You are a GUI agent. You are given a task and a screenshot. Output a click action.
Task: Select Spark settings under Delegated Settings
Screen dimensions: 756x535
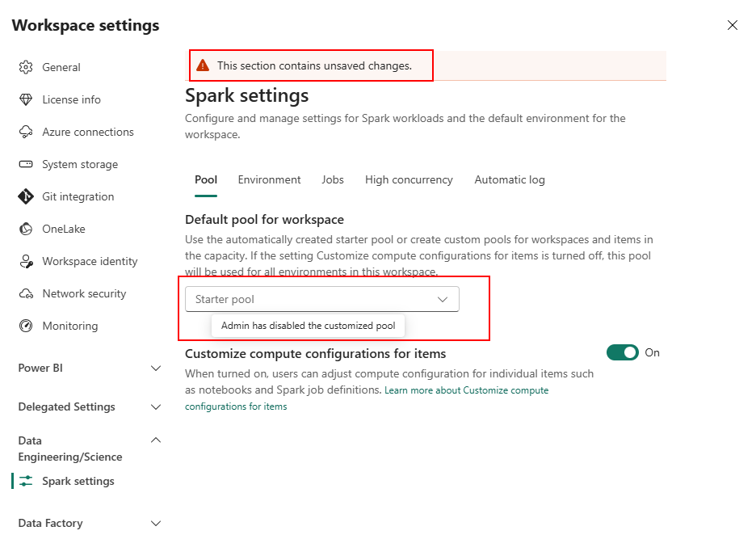tap(79, 481)
